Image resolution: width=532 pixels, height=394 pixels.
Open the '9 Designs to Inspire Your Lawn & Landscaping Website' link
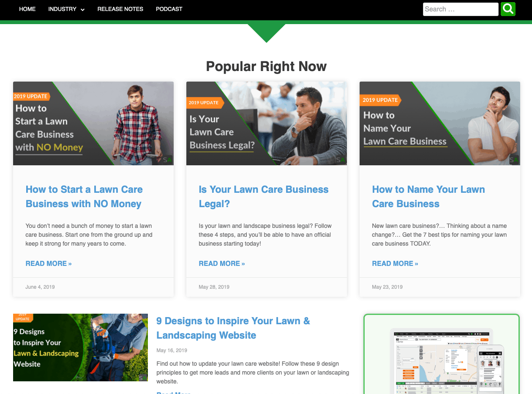(233, 328)
